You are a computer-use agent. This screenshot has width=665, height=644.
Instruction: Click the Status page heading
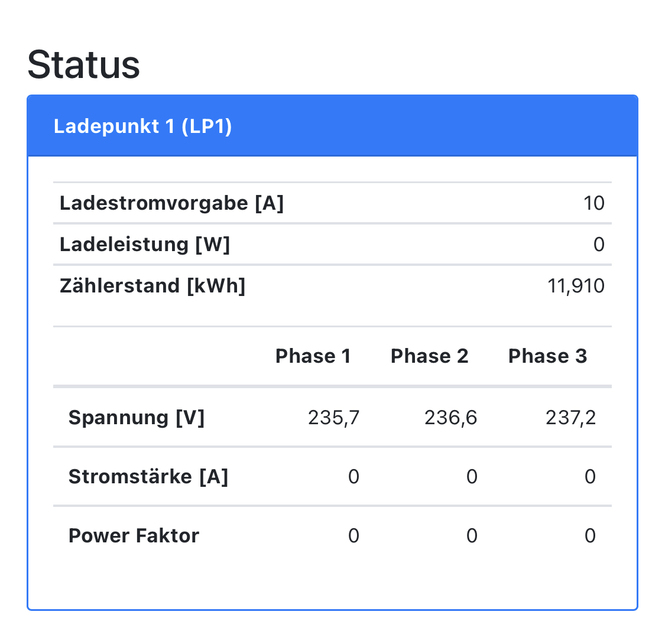pos(83,64)
